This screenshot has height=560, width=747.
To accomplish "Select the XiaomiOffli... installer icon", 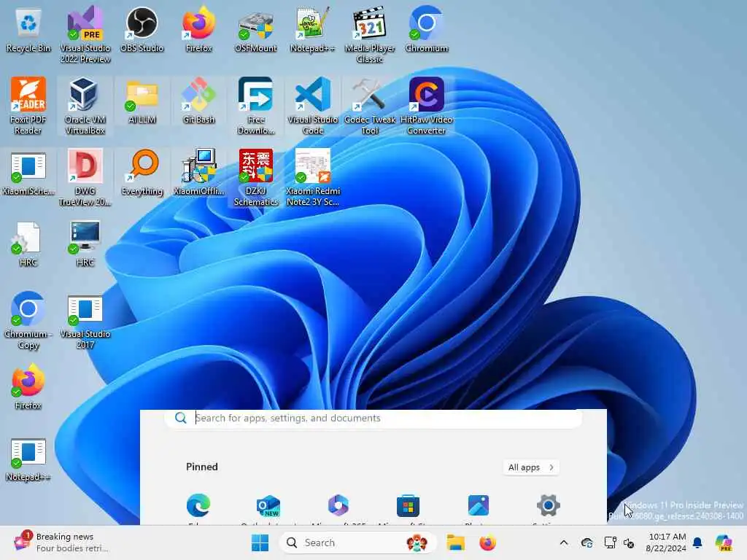I will (x=198, y=172).
